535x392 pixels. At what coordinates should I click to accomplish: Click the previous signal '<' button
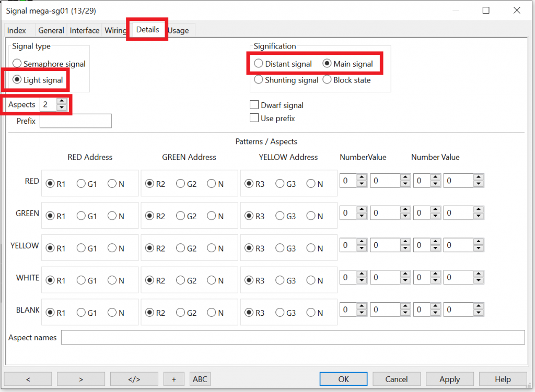28,379
